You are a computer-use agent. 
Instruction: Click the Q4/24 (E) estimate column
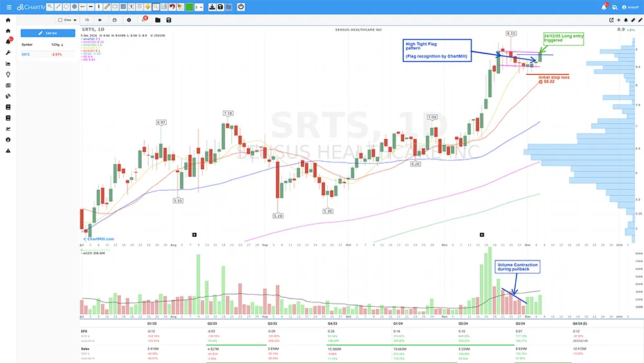(x=580, y=324)
